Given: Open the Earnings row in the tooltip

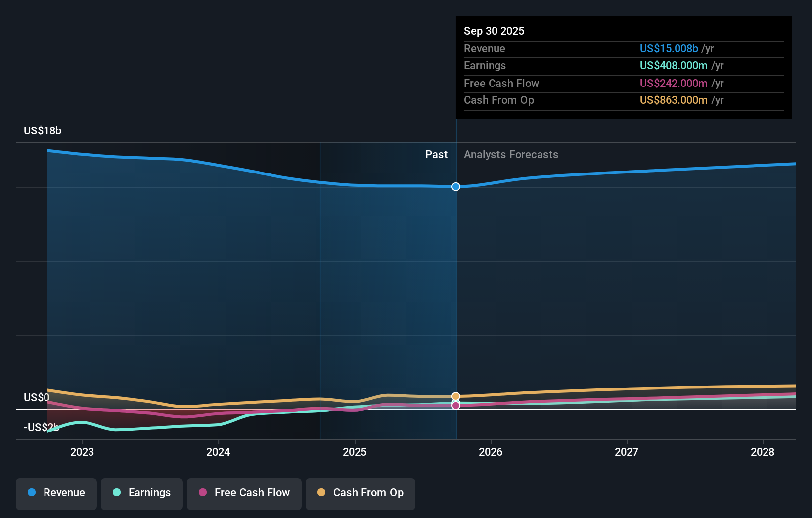Looking at the screenshot, I should tap(624, 66).
